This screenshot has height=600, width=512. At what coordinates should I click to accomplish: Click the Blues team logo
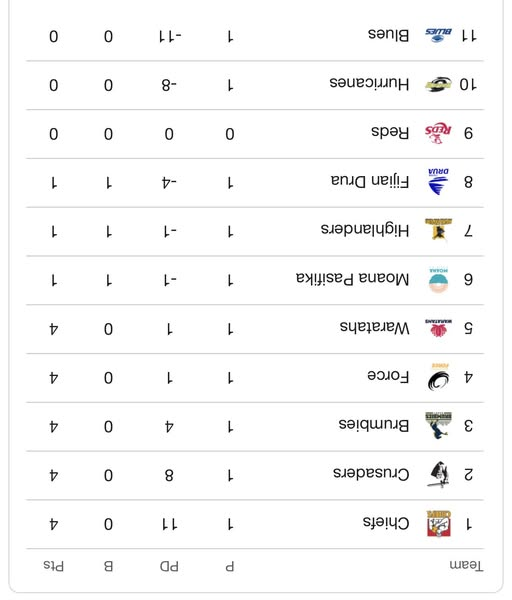[x=439, y=35]
